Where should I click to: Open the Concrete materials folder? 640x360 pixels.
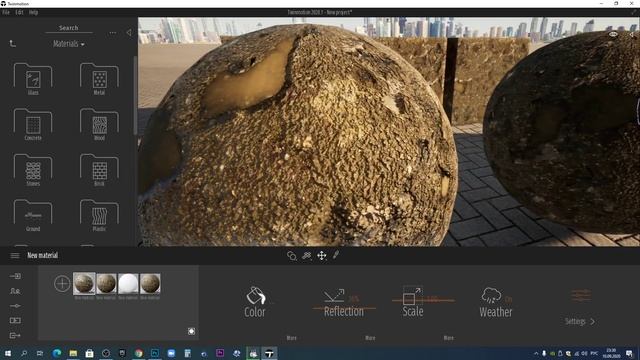33,124
